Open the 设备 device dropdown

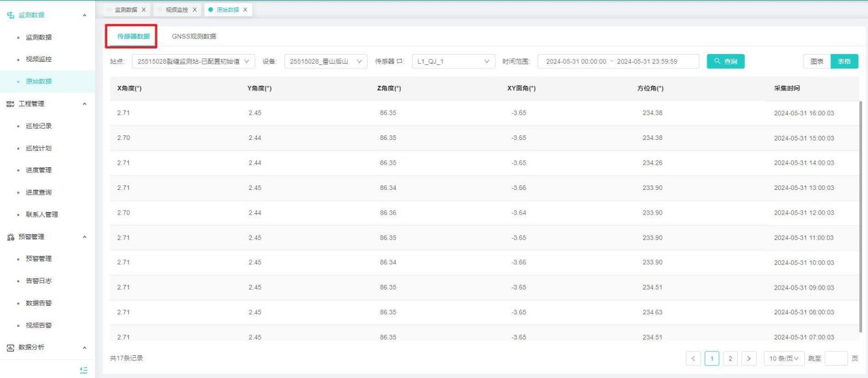(325, 62)
